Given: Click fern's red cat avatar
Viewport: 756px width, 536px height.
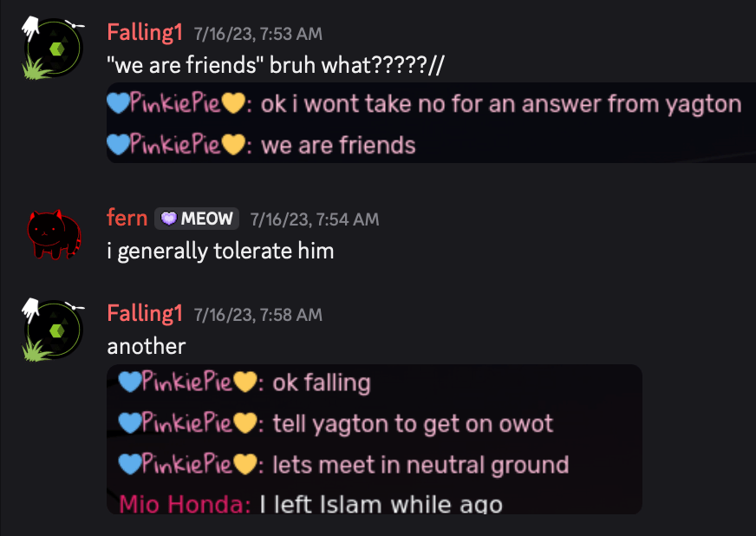Looking at the screenshot, I should (x=54, y=234).
